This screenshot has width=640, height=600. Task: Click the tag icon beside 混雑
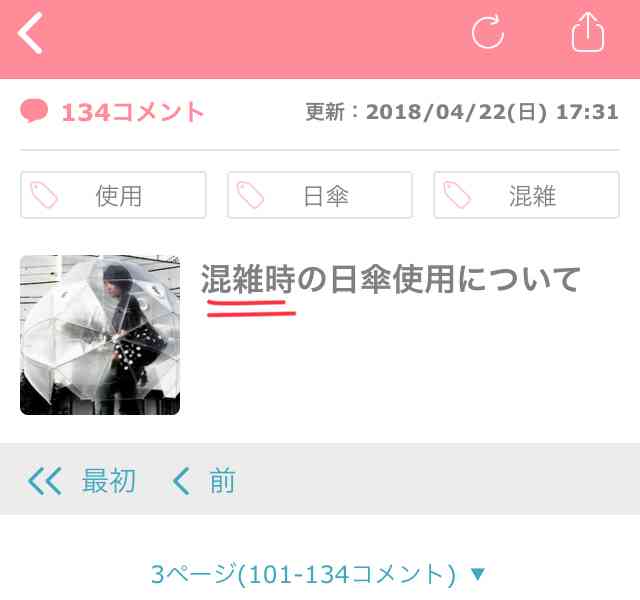coord(457,195)
